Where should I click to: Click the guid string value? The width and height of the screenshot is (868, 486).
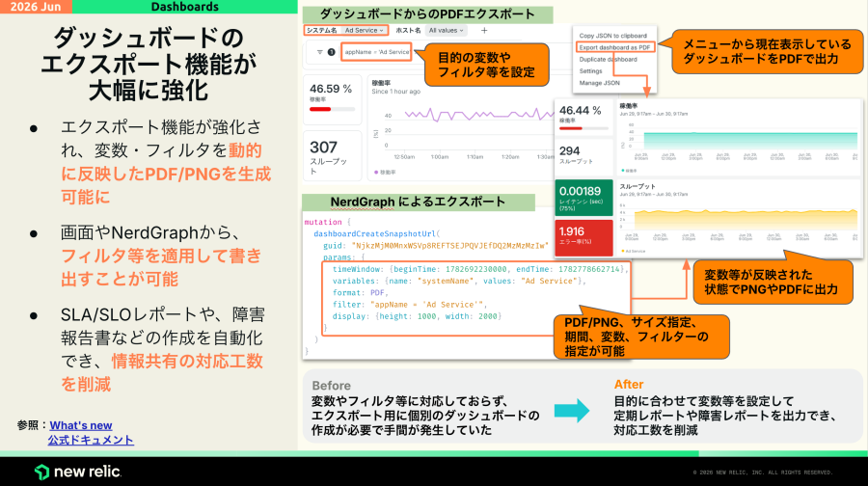click(450, 245)
